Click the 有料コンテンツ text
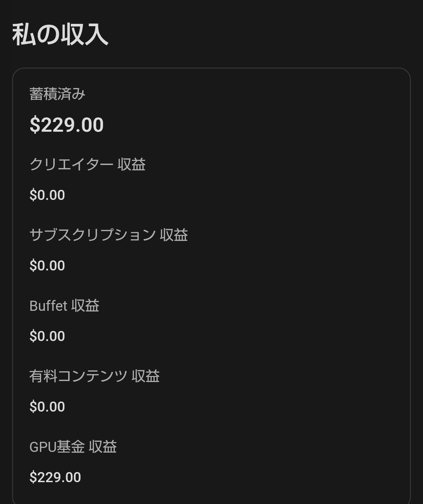Viewport: 423px width, 504px height. [78, 376]
